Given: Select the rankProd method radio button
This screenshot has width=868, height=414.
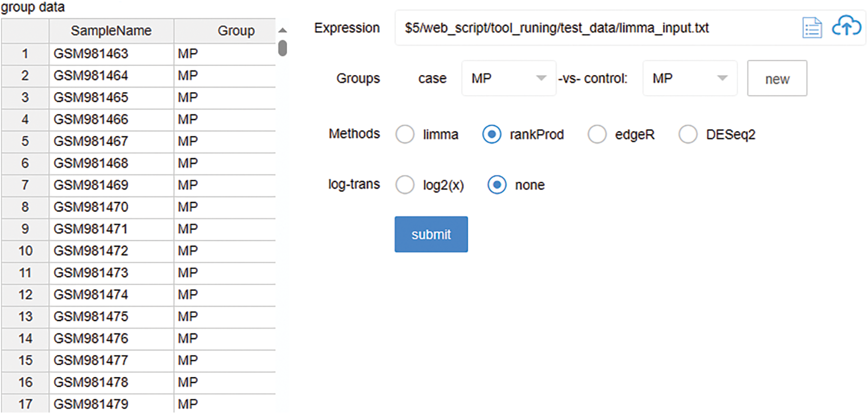Looking at the screenshot, I should pos(492,134).
